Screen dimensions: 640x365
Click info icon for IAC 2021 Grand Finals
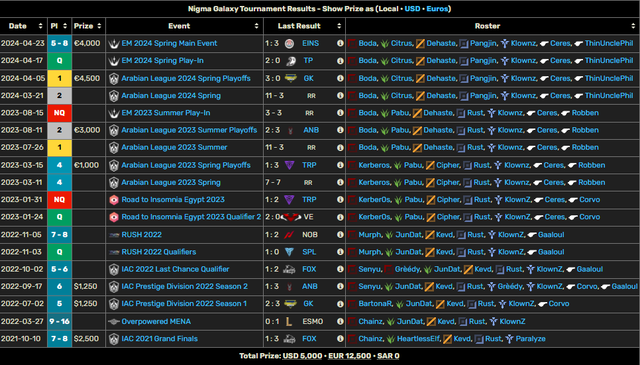pyautogui.click(x=340, y=338)
